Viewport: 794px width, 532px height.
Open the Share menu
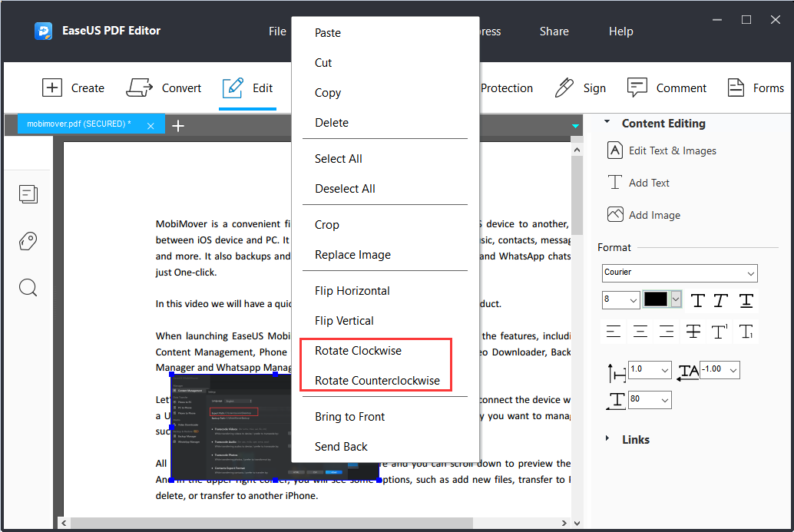click(554, 31)
